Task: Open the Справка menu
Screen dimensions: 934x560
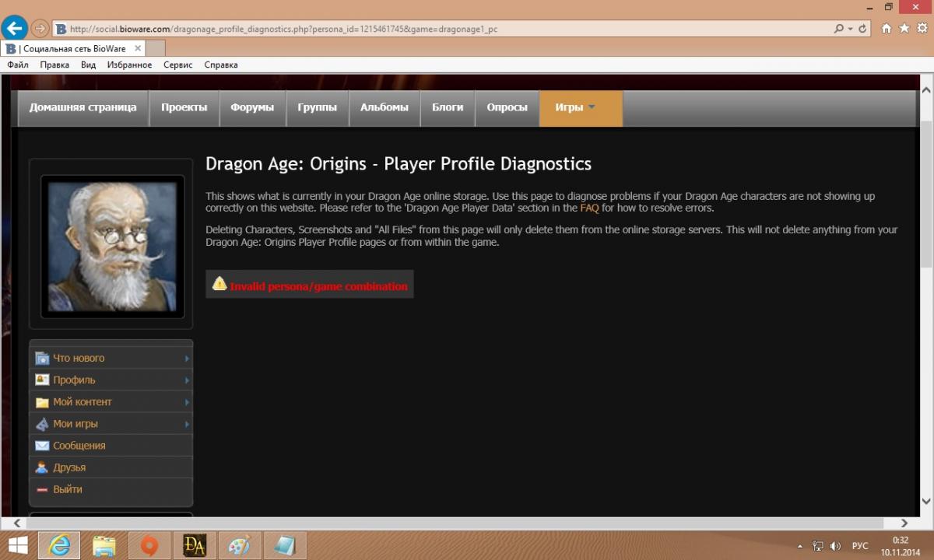Action: (x=221, y=65)
